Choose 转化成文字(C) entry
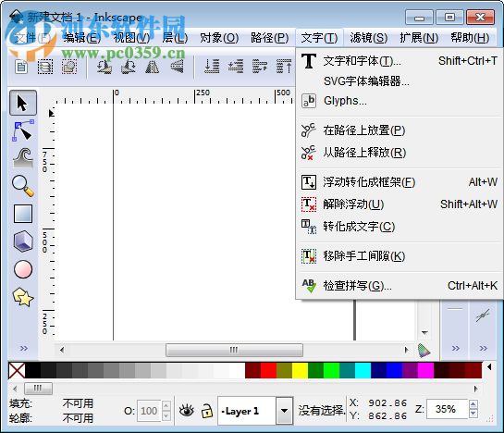The width and height of the screenshot is (504, 433). (400, 227)
